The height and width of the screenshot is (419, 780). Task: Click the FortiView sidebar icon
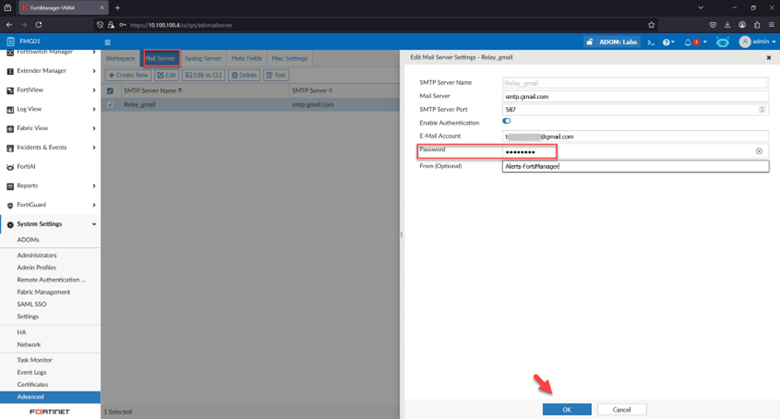pos(10,90)
